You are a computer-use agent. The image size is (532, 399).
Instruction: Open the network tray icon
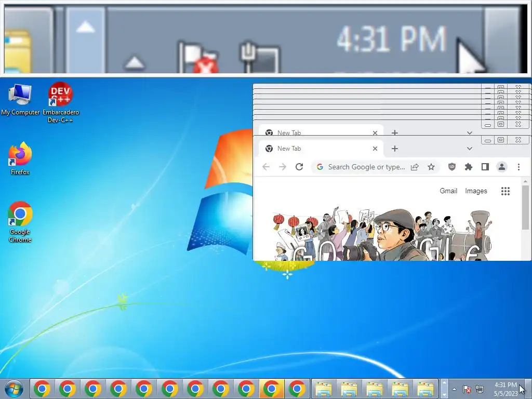(x=480, y=389)
